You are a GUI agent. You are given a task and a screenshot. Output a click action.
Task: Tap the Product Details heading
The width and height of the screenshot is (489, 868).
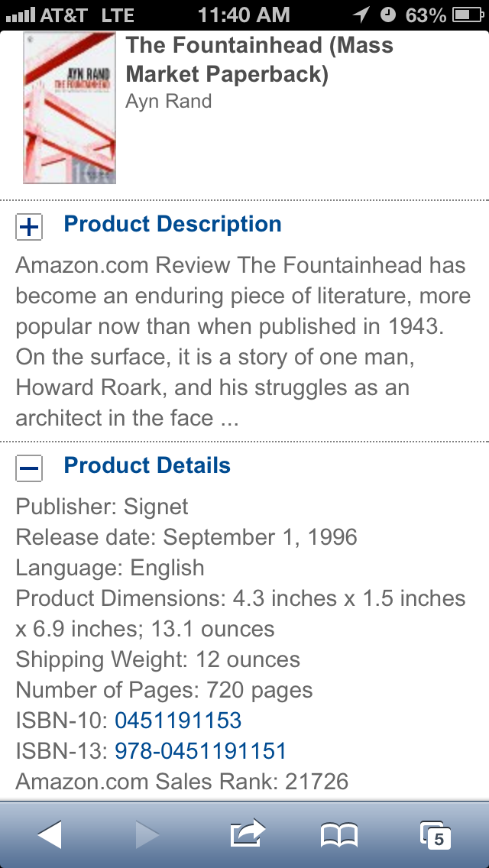coord(147,466)
